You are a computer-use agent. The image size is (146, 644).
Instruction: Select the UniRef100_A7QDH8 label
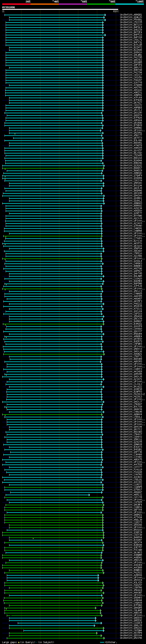click(131, 85)
